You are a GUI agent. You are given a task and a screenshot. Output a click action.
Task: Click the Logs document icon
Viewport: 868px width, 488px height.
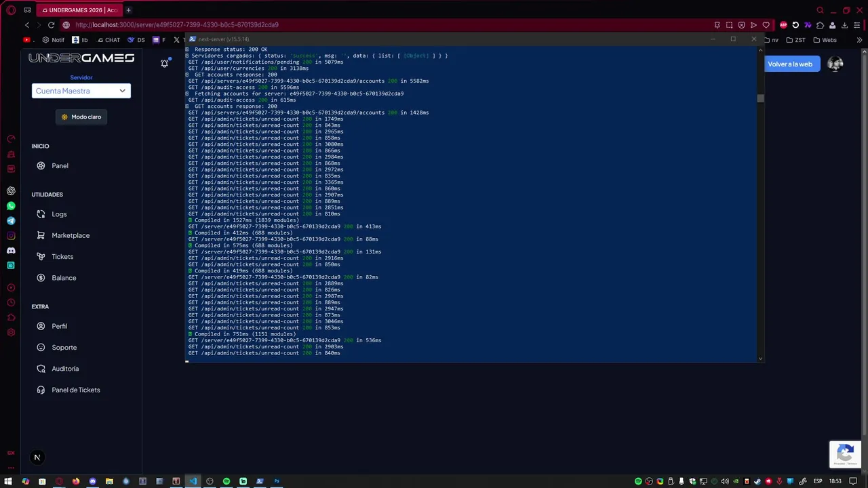(41, 214)
